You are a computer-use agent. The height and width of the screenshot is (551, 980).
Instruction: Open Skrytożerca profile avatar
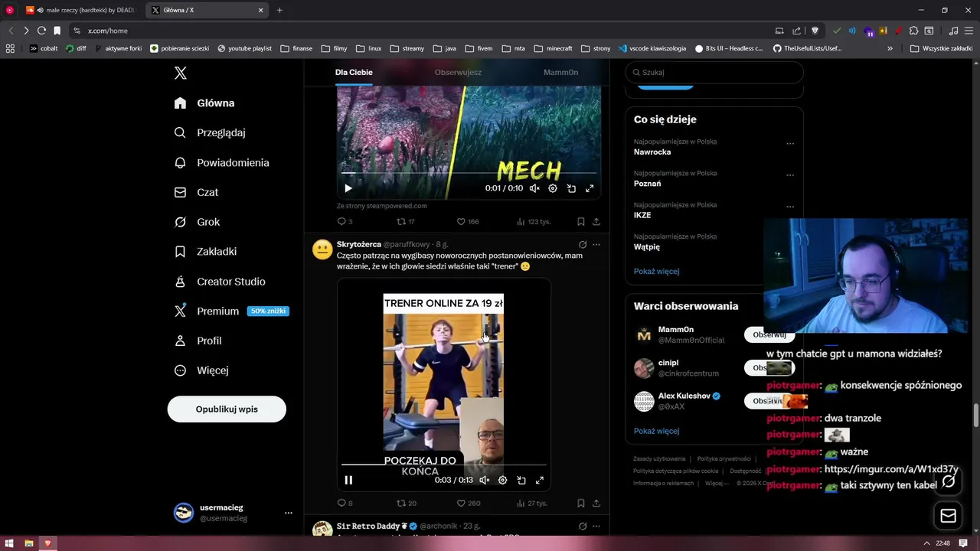[x=322, y=250]
